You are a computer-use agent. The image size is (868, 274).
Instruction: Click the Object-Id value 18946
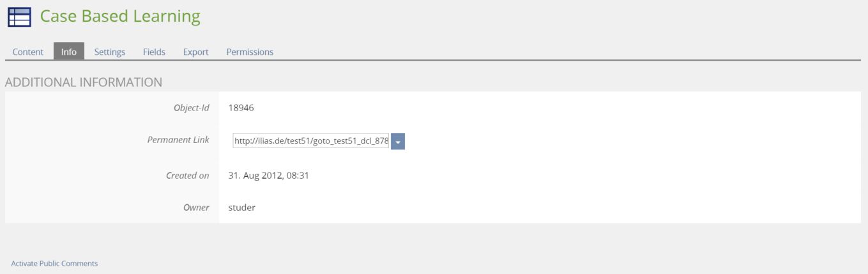tap(241, 108)
